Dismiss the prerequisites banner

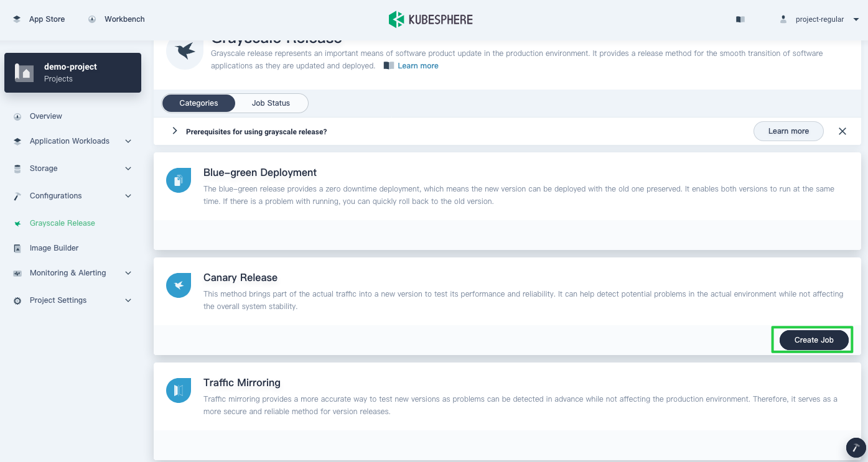[842, 131]
